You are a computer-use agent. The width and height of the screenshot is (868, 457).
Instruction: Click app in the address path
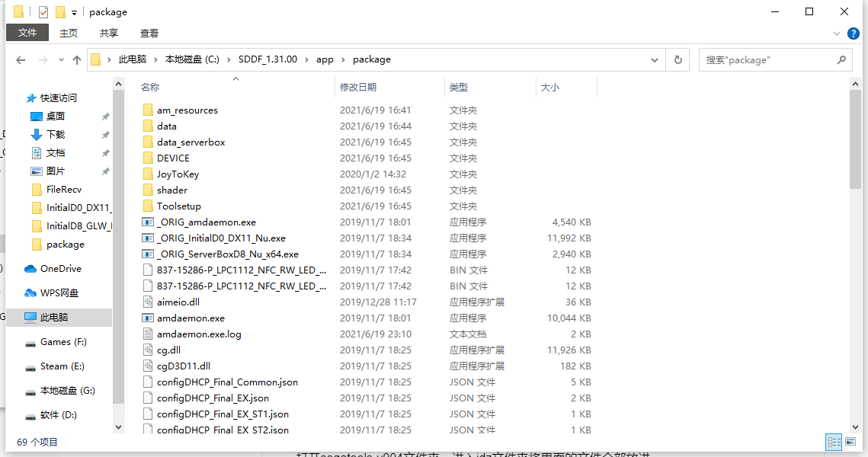coord(325,59)
